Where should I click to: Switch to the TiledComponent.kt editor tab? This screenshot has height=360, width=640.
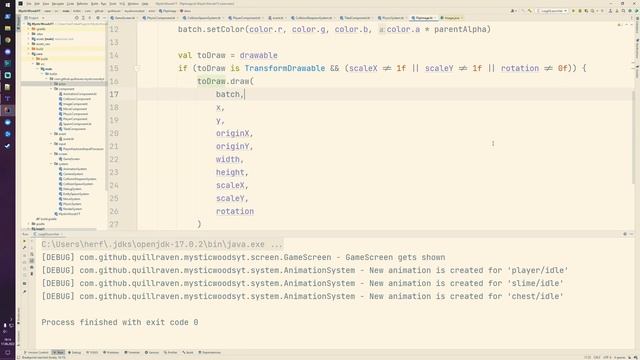tap(356, 18)
